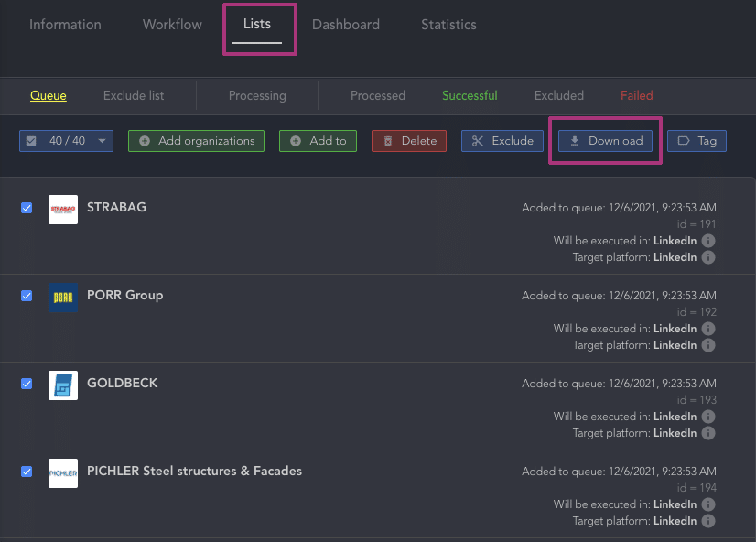Viewport: 756px width, 542px height.
Task: Click the Exclude button
Action: coord(502,141)
